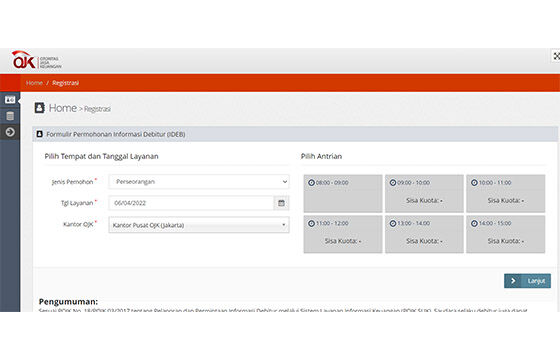Open the database sidebar icon
560x360 pixels.
click(10, 116)
